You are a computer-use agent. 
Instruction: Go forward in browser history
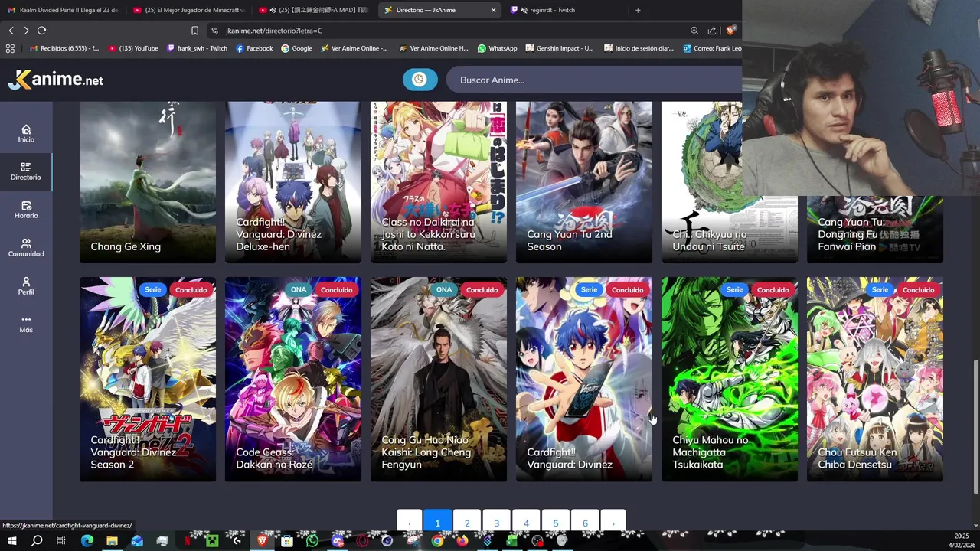(26, 31)
